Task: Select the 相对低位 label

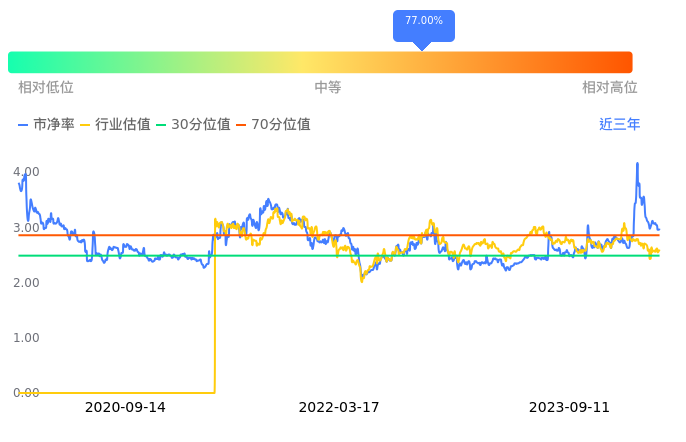Action: point(46,88)
